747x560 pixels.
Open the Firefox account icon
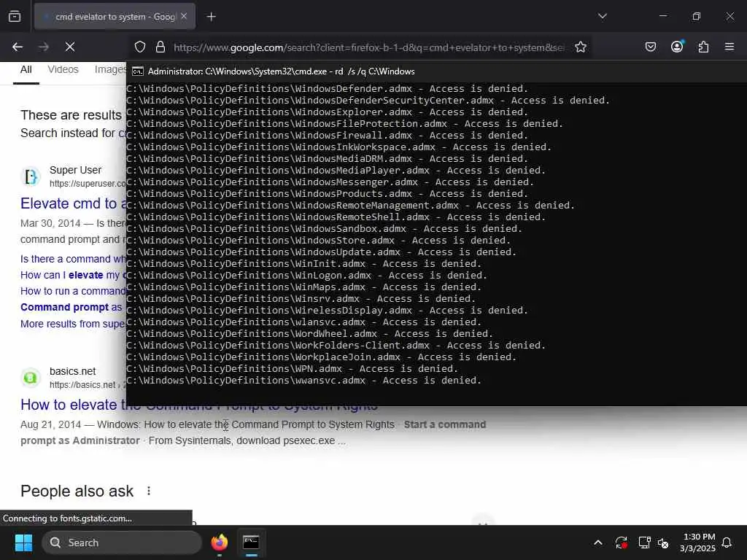tap(677, 46)
